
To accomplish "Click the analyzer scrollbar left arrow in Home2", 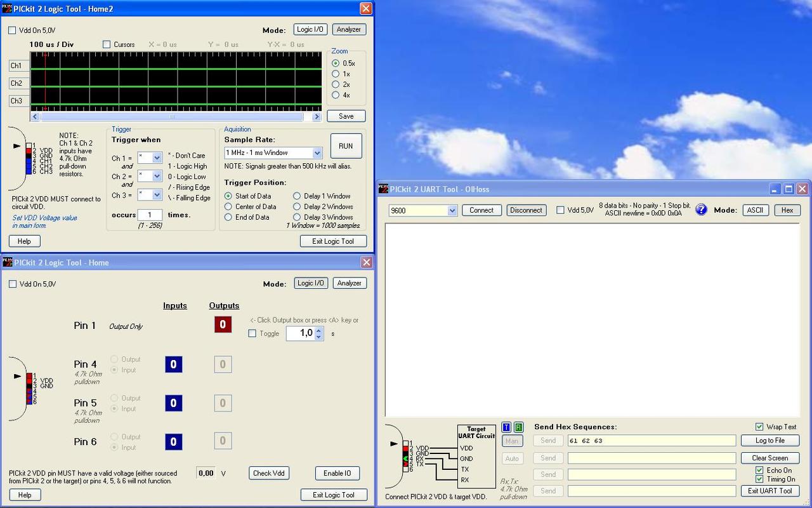I will (x=36, y=116).
